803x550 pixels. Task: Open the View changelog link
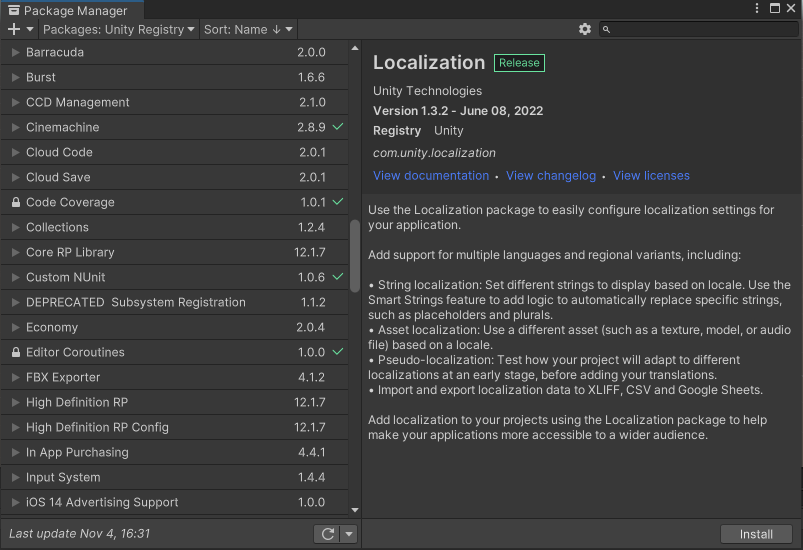[551, 176]
